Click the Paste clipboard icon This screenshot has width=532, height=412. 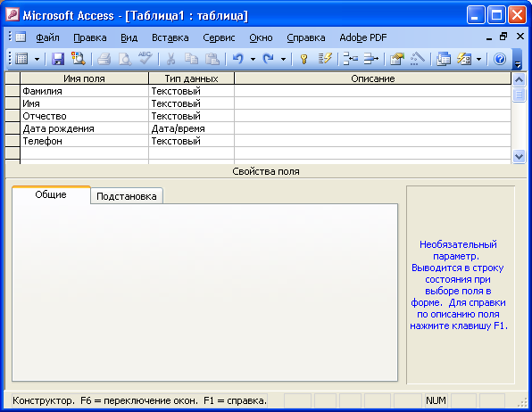point(212,59)
